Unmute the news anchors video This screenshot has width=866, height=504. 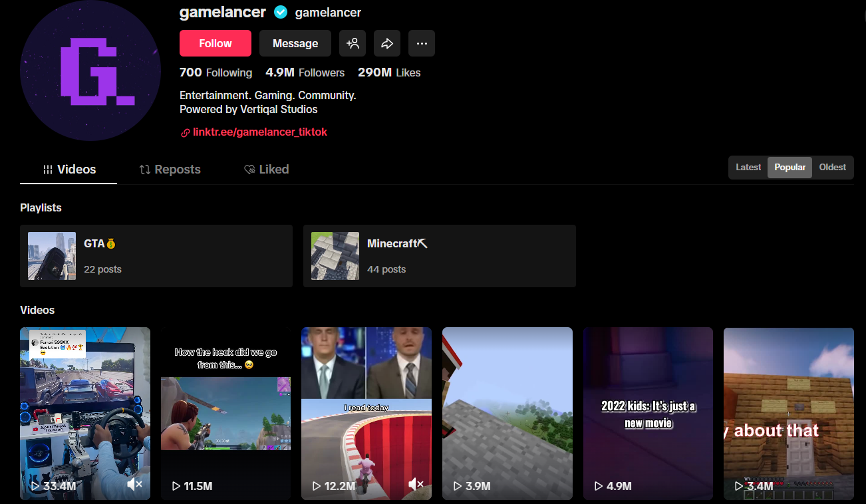click(x=416, y=485)
